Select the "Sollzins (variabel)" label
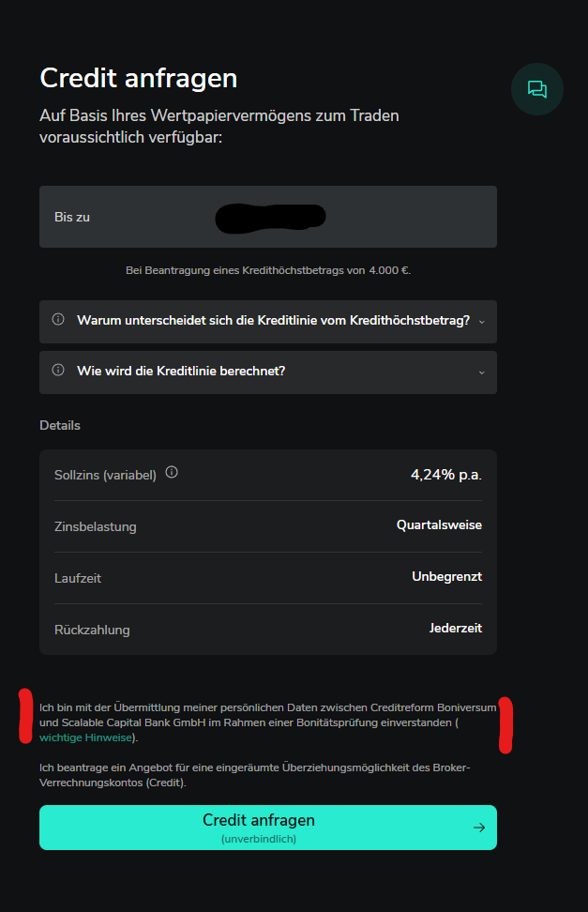 [x=105, y=476]
